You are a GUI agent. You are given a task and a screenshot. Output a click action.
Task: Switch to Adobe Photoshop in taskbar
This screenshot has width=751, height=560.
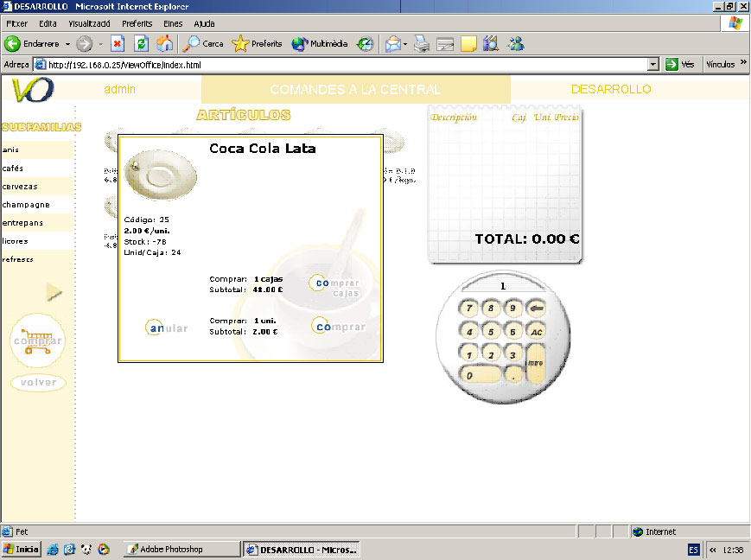click(x=181, y=550)
